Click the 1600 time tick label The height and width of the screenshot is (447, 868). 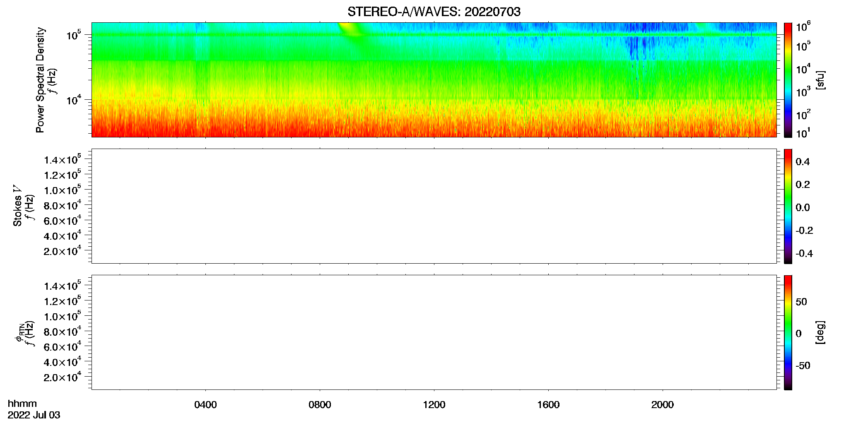pos(548,405)
